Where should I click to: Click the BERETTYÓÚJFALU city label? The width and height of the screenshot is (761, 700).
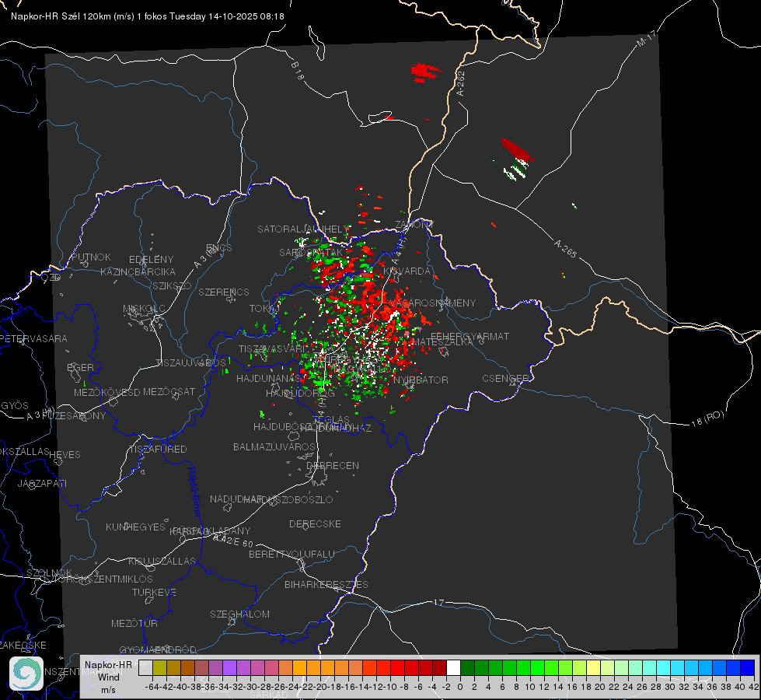291,554
